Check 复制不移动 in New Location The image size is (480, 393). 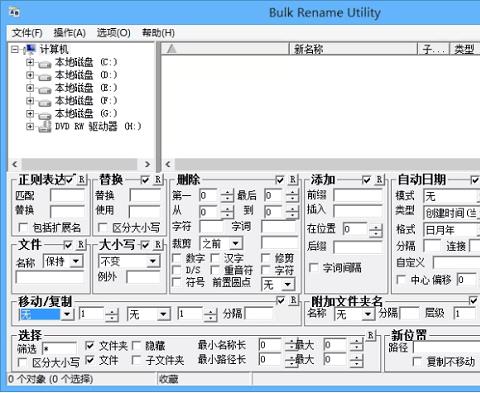(417, 361)
